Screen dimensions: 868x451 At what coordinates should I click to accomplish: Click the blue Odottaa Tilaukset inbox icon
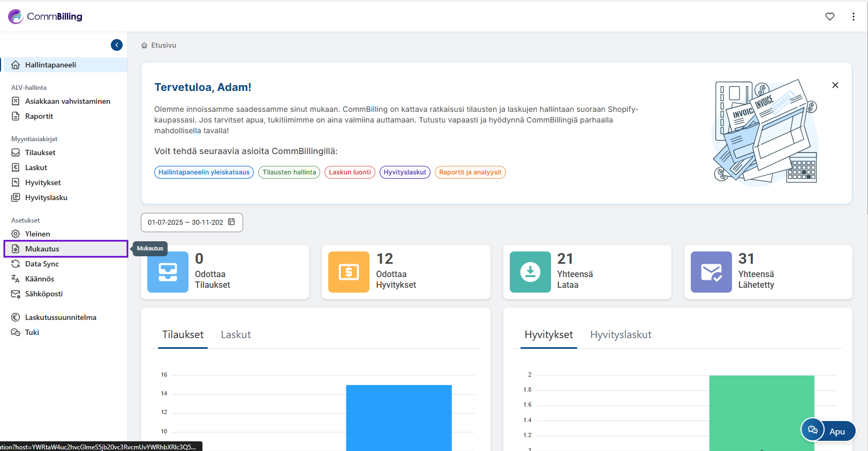[x=168, y=272]
